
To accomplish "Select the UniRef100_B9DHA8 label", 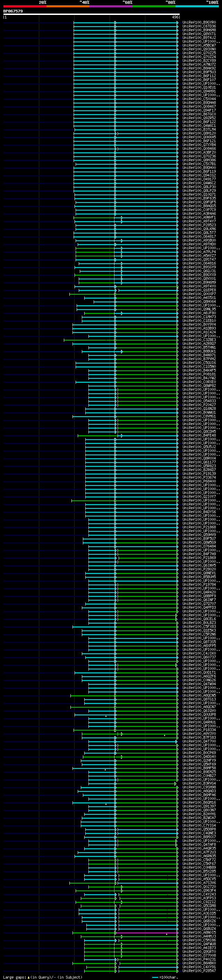I will (199, 103).
